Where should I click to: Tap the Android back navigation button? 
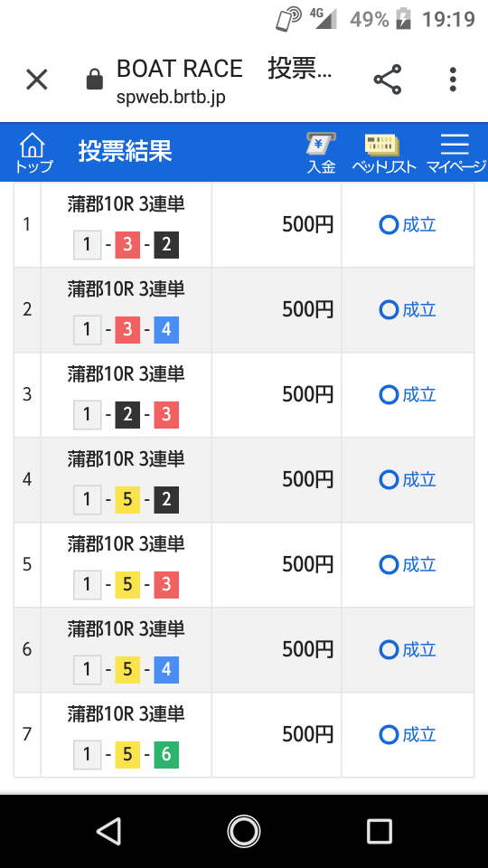(x=108, y=831)
